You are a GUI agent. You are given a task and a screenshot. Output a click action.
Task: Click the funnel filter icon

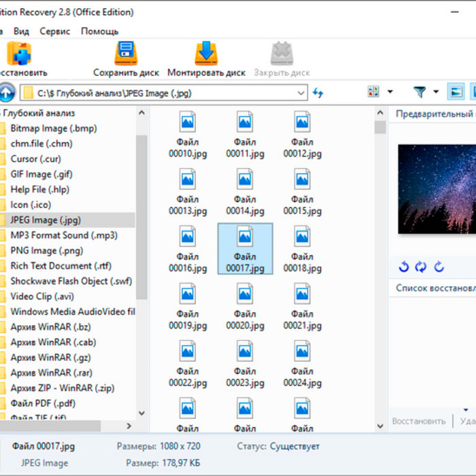click(x=420, y=92)
